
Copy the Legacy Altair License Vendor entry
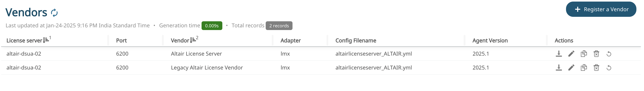[583, 67]
